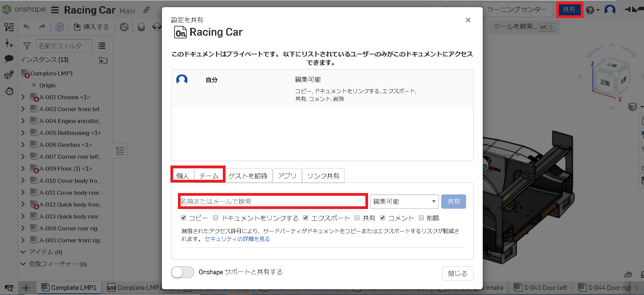Expand A-004 Engine installation node
Viewport: 644px width, 295px height.
[x=23, y=121]
